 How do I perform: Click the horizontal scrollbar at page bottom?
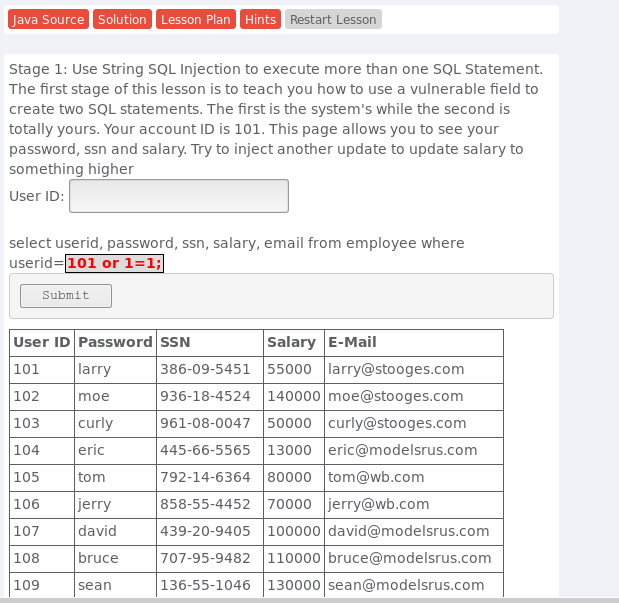310,600
